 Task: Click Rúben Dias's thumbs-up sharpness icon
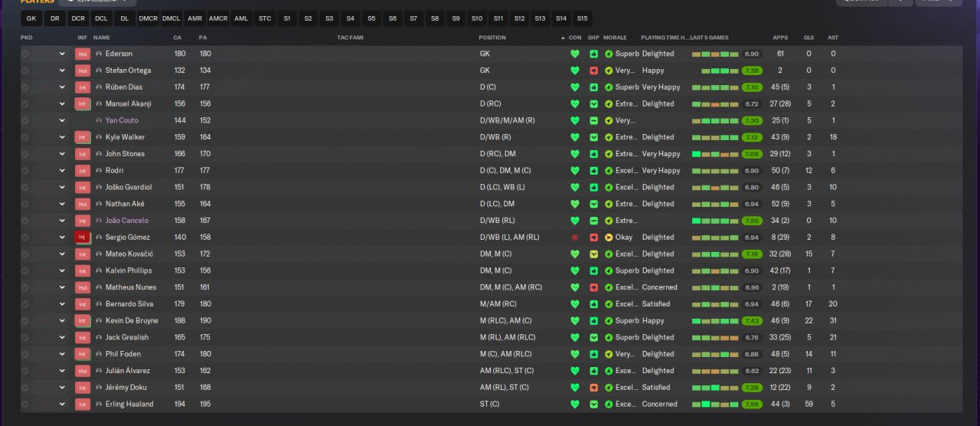[593, 87]
